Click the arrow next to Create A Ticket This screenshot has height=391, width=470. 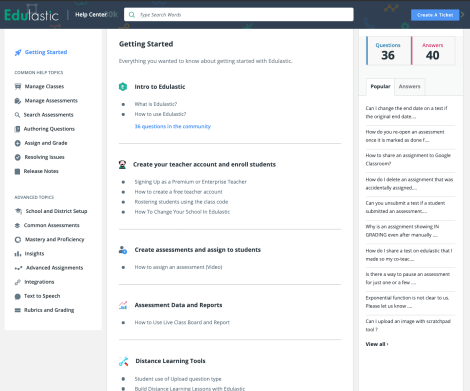coord(462,15)
